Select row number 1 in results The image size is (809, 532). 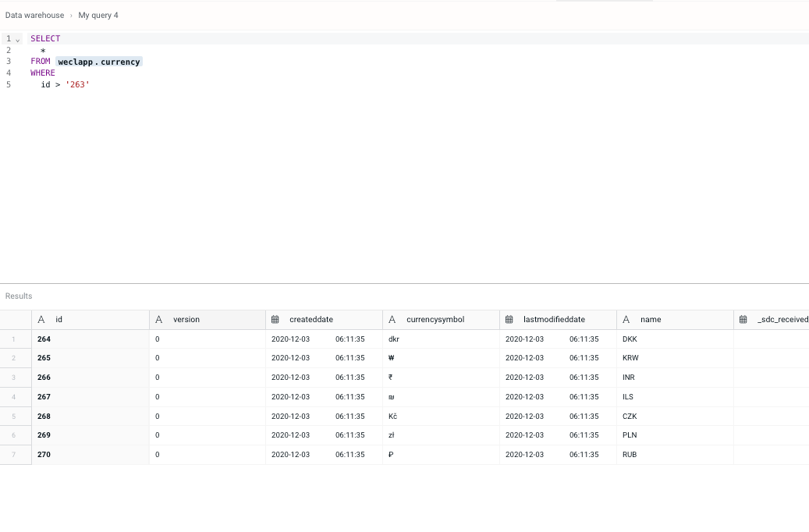coord(16,339)
